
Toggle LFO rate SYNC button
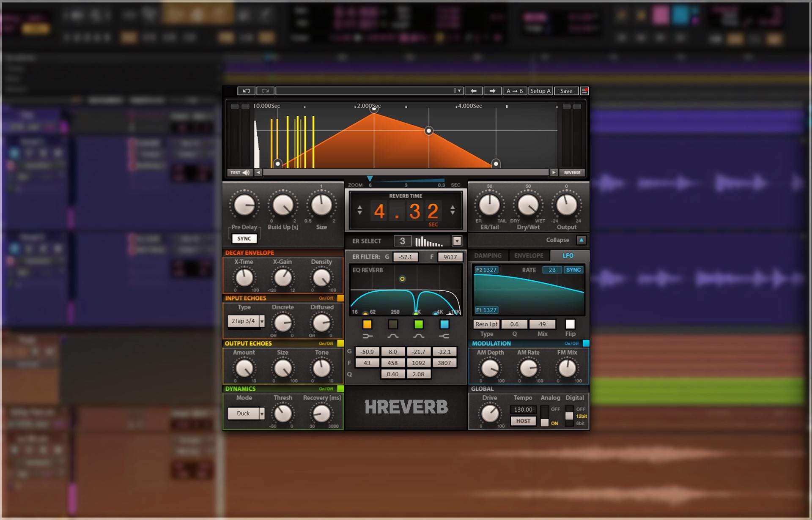click(573, 270)
